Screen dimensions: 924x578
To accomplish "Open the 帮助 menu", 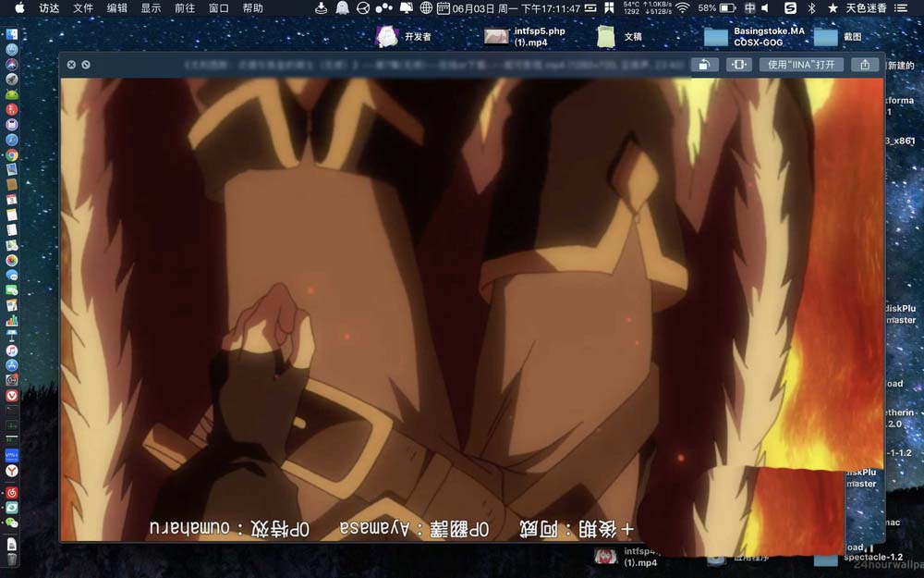I will [252, 7].
